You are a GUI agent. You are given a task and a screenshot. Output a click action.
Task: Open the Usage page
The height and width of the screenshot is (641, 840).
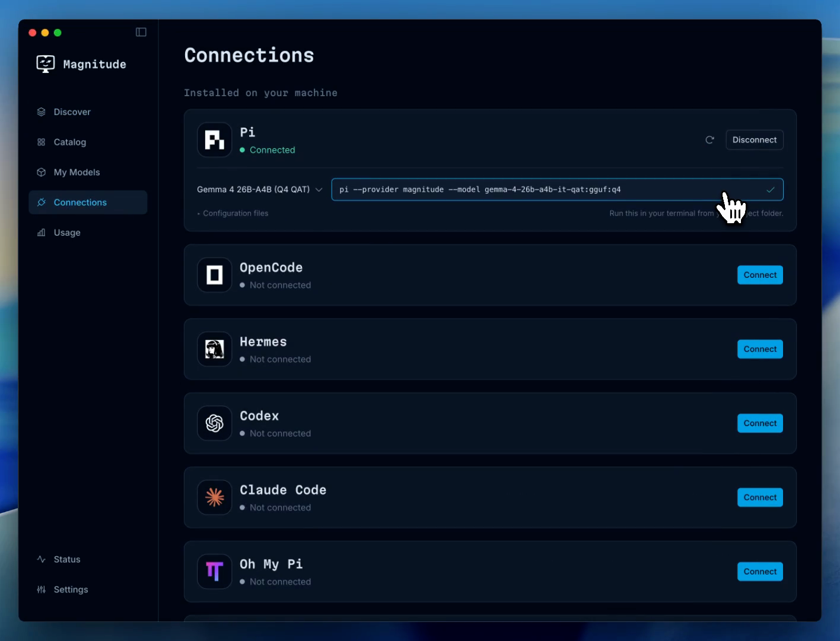pos(88,233)
